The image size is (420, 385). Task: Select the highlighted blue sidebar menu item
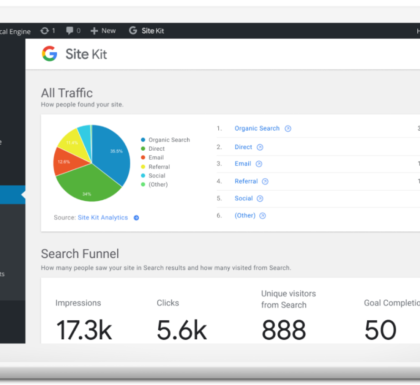(x=12, y=195)
